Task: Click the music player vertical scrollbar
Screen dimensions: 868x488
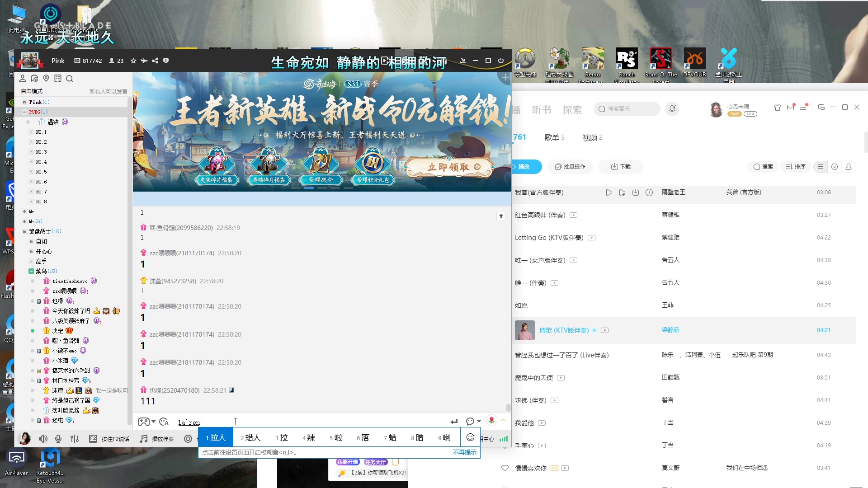Action: [865, 141]
